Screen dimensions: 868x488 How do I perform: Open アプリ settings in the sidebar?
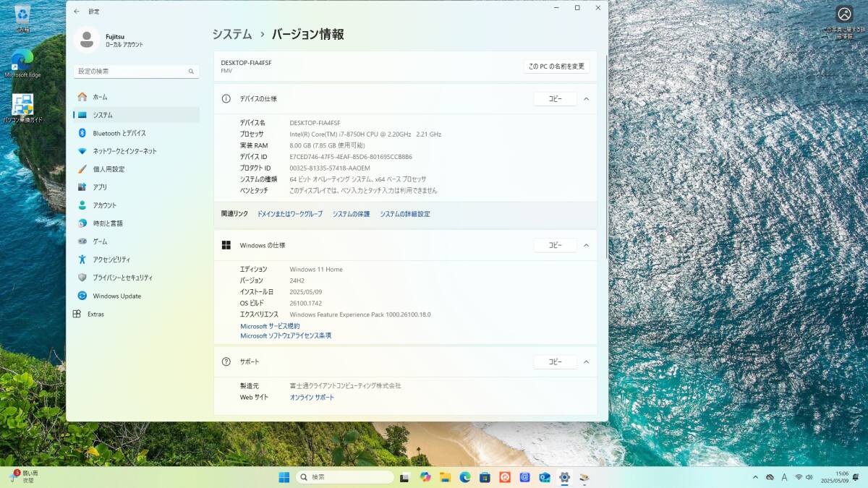coord(136,187)
